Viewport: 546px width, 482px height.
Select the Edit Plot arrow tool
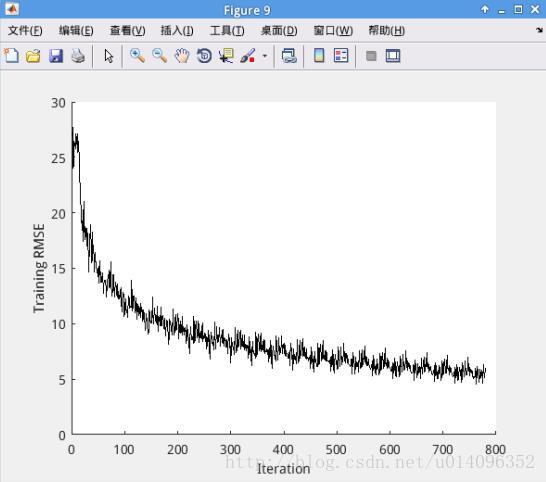coord(109,56)
